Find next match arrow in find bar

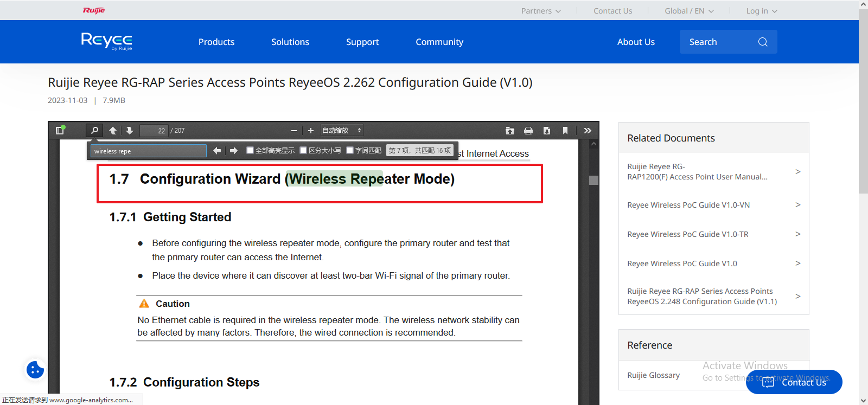click(x=234, y=151)
